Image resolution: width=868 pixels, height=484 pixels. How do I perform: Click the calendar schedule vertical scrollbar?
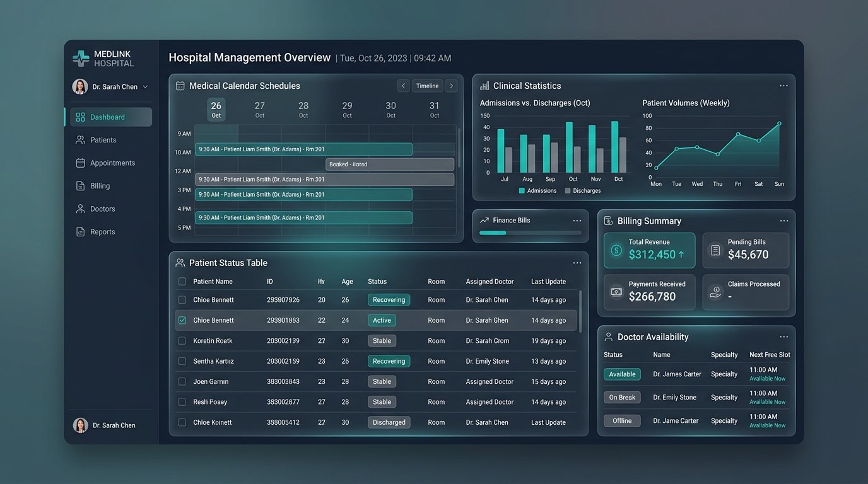coord(459,147)
